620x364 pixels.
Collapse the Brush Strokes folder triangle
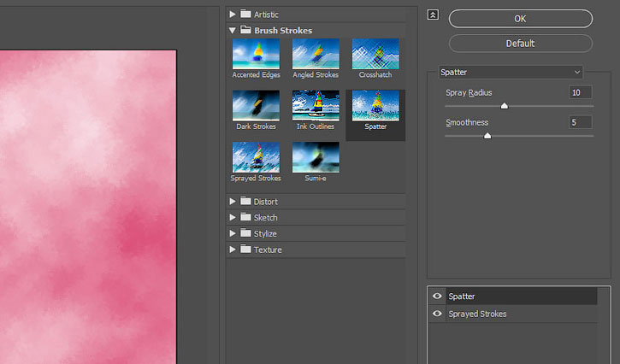[x=233, y=31]
